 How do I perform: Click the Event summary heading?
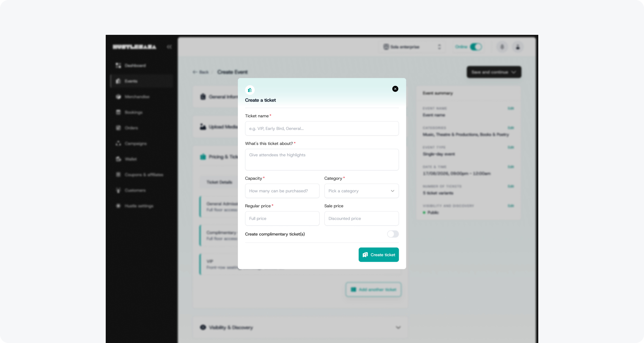pos(438,93)
